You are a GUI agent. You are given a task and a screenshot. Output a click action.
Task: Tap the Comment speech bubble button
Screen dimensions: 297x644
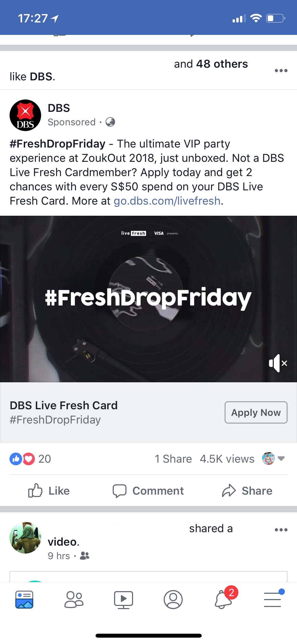pyautogui.click(x=148, y=491)
